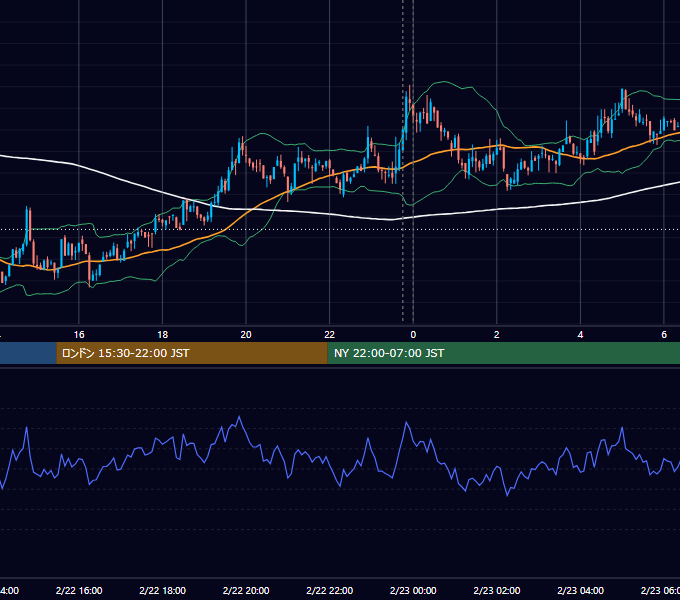Click the blue session bar before ロンドン
Image resolution: width=680 pixels, height=600 pixels.
[x=28, y=353]
